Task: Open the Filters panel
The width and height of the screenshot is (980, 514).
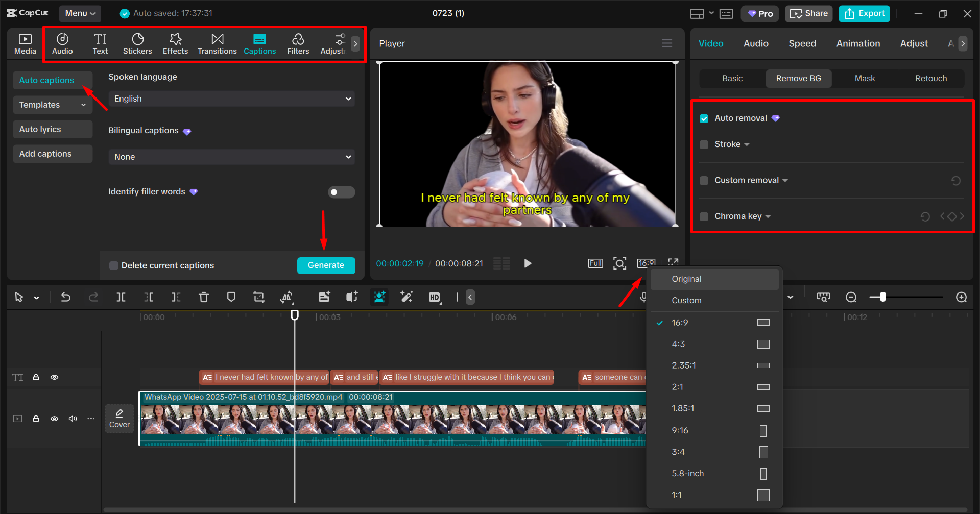Action: point(298,43)
